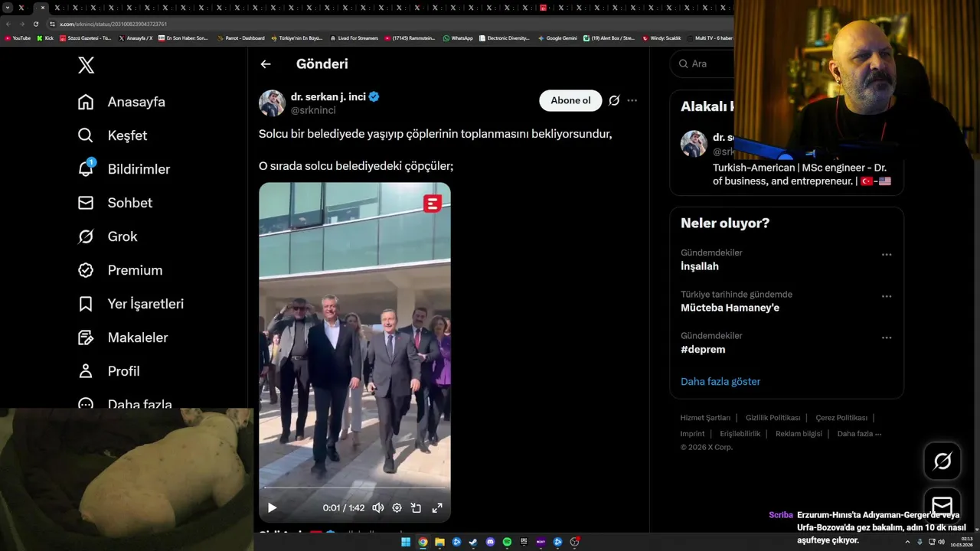Open Windows Start menu
The image size is (980, 551).
click(x=406, y=542)
